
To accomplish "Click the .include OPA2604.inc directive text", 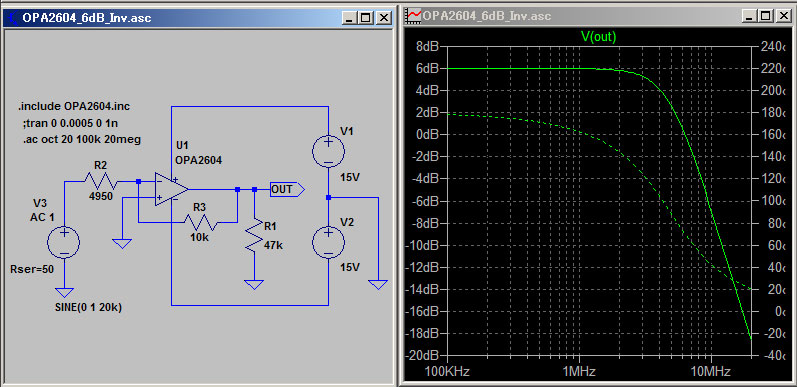I will click(x=78, y=106).
